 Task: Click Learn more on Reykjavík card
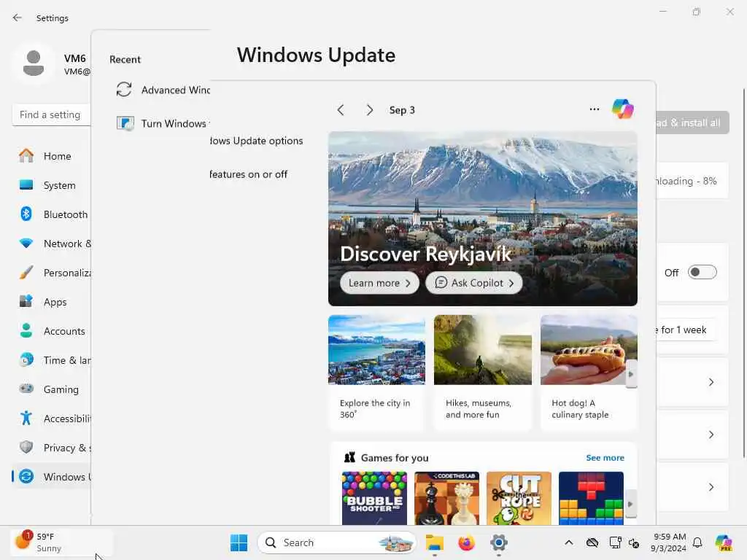[x=379, y=283]
